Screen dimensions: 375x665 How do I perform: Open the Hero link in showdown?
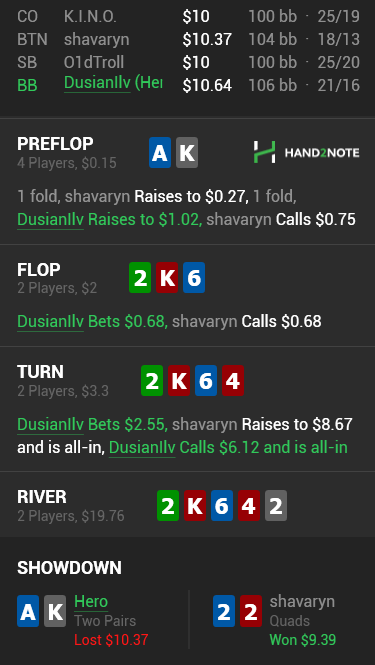pos(91,601)
